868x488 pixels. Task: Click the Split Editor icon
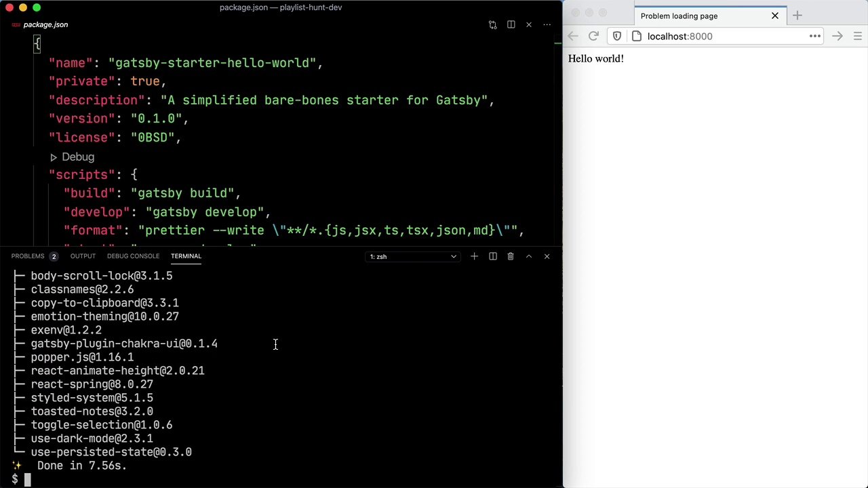click(x=511, y=24)
